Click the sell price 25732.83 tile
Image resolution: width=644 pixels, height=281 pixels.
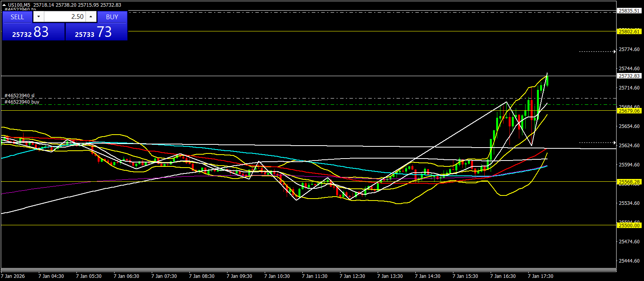(33, 32)
